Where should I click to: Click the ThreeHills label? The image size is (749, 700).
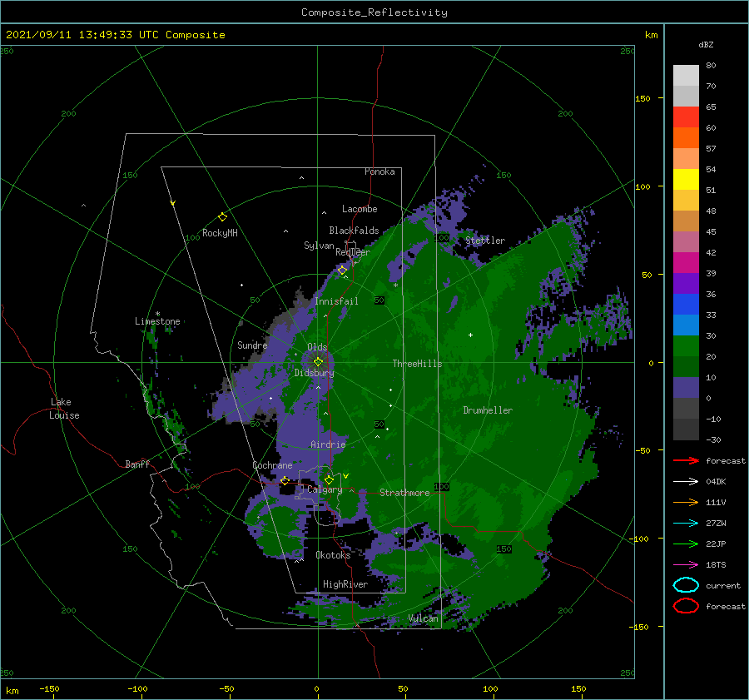(x=418, y=364)
